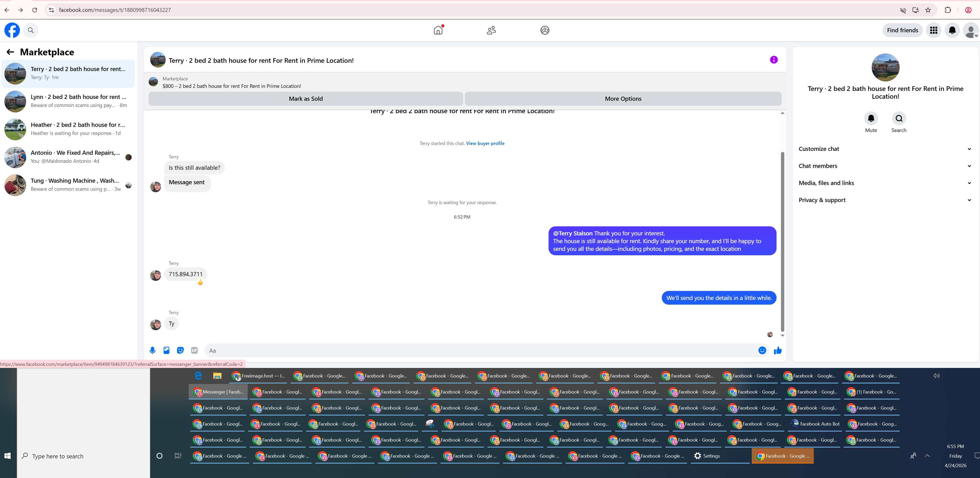This screenshot has width=980, height=478.
Task: Open Task View on the taskbar
Action: (x=178, y=456)
